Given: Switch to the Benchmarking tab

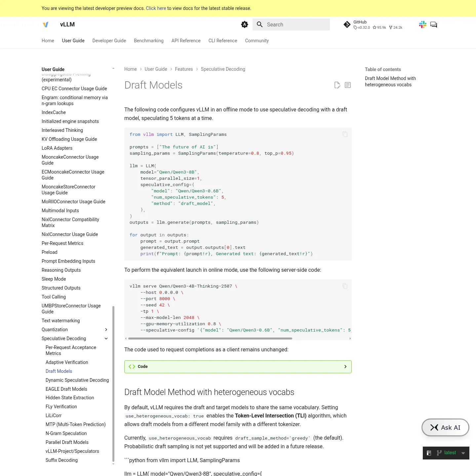Looking at the screenshot, I should click(149, 41).
